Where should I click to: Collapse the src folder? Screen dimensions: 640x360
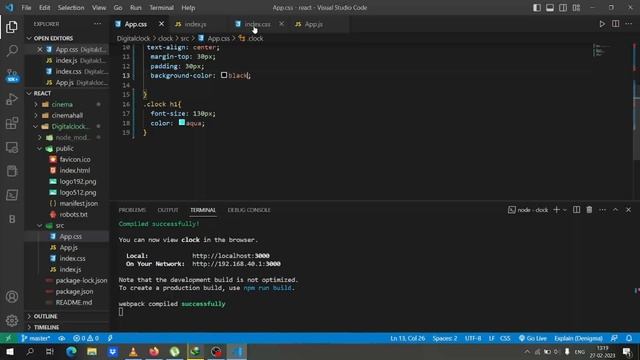point(40,225)
